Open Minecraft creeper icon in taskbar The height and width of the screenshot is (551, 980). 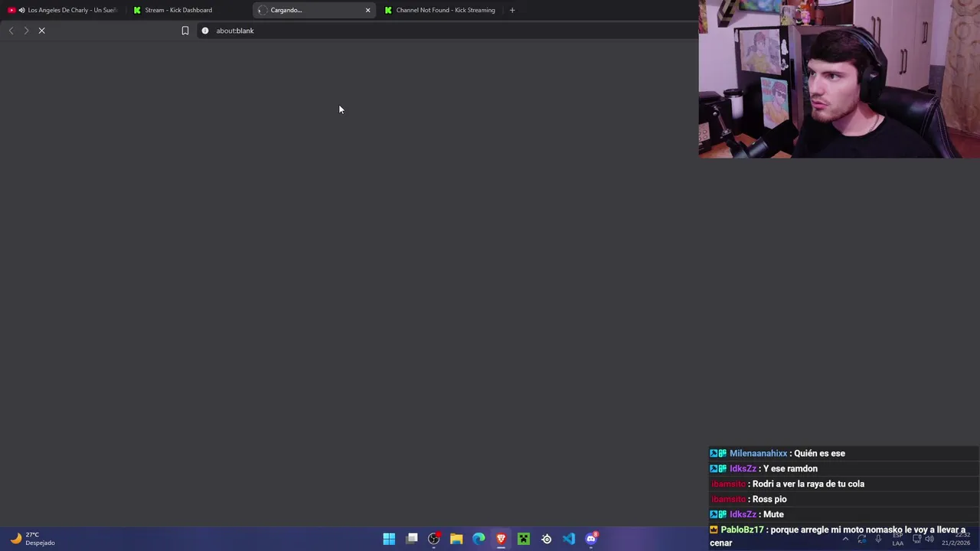(x=524, y=539)
